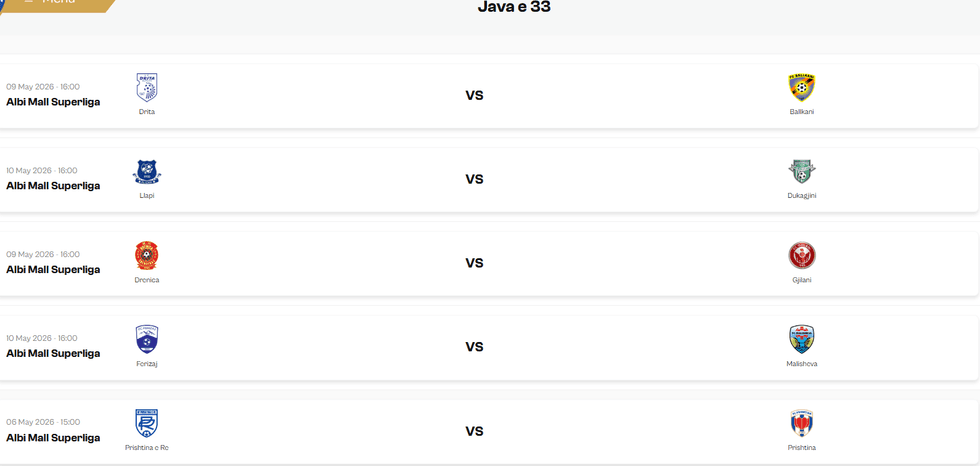Open Llapi vs Dukagjini match VS
980x466 pixels.
pos(474,179)
